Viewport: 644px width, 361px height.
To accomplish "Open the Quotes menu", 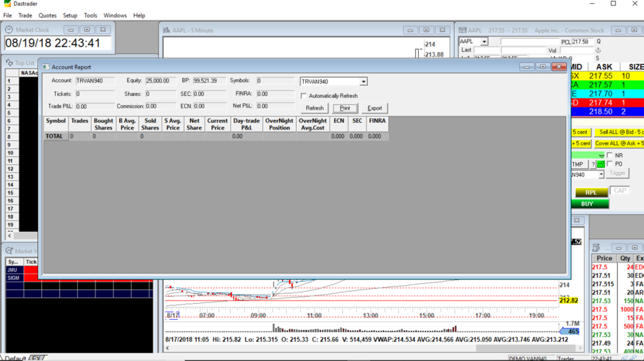I will (x=47, y=15).
